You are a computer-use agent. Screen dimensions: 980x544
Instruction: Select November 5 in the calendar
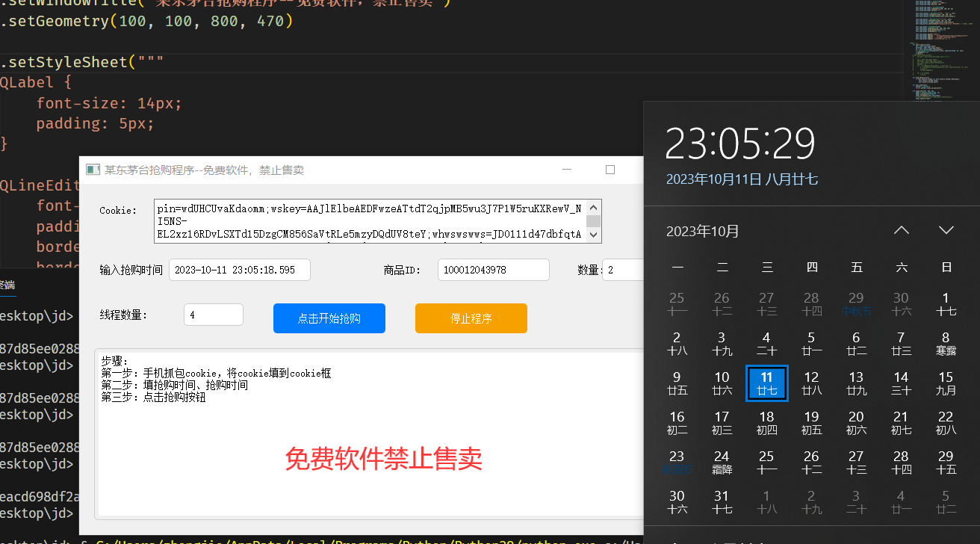(x=946, y=501)
